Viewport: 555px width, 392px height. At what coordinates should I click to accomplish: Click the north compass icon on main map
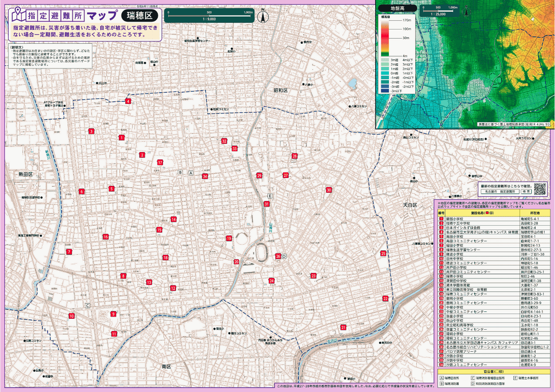(x=262, y=16)
